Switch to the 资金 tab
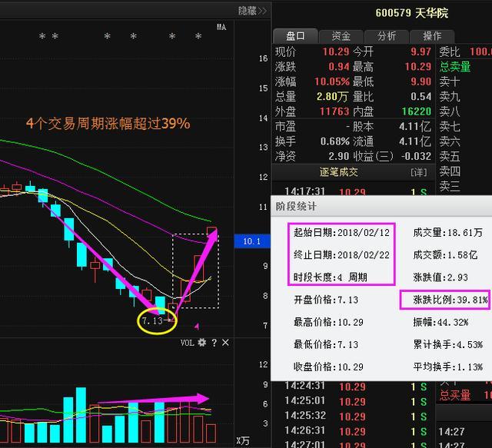The image size is (492, 448). pos(341,36)
